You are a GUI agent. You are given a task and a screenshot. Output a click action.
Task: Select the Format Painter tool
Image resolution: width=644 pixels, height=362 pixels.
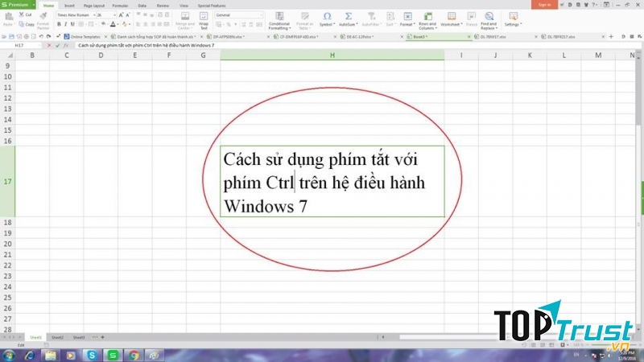coord(43,21)
